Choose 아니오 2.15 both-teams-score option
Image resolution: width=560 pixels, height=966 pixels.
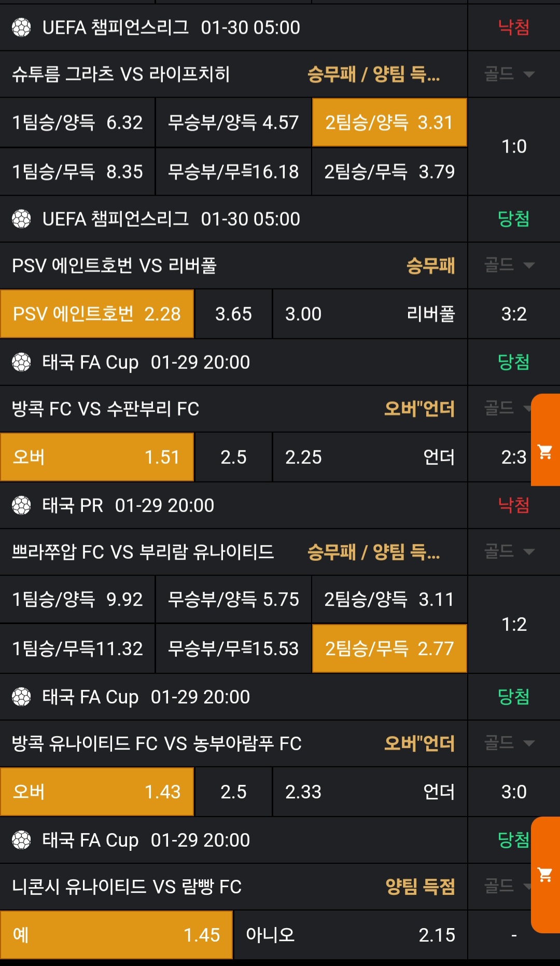(x=350, y=935)
